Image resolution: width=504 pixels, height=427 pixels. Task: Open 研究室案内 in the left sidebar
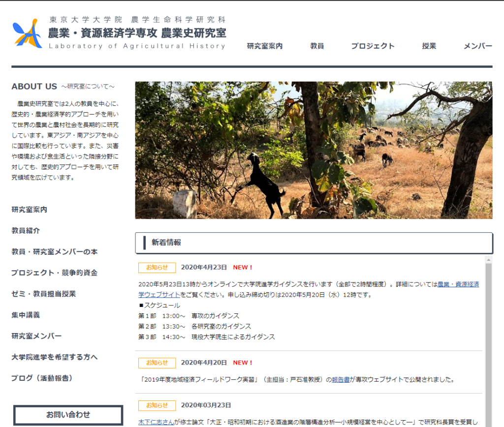pos(29,210)
